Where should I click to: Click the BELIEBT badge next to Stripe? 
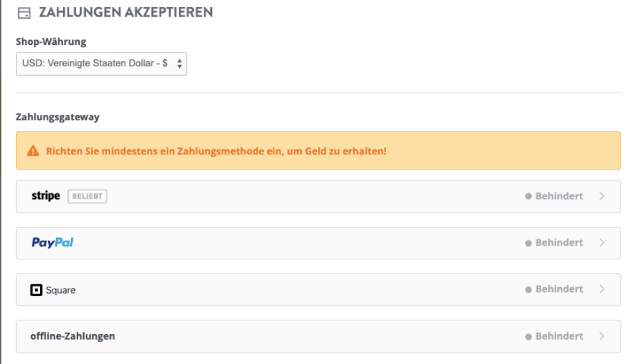[x=87, y=197]
